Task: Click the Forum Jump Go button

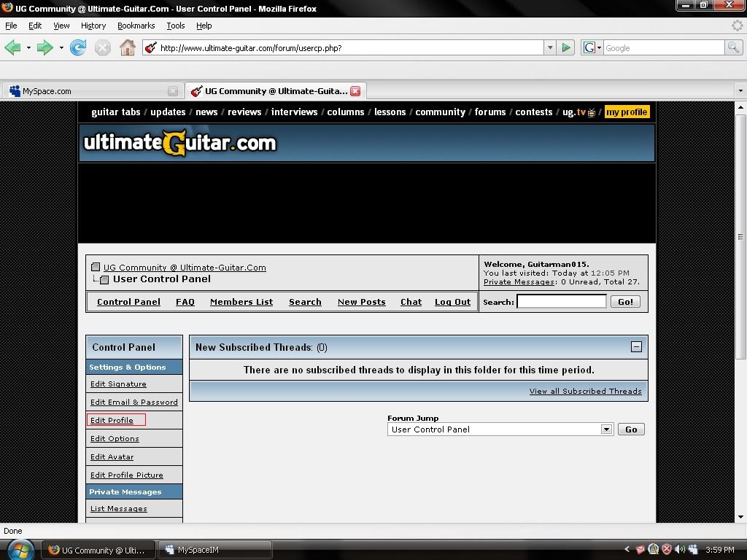Action: point(631,429)
